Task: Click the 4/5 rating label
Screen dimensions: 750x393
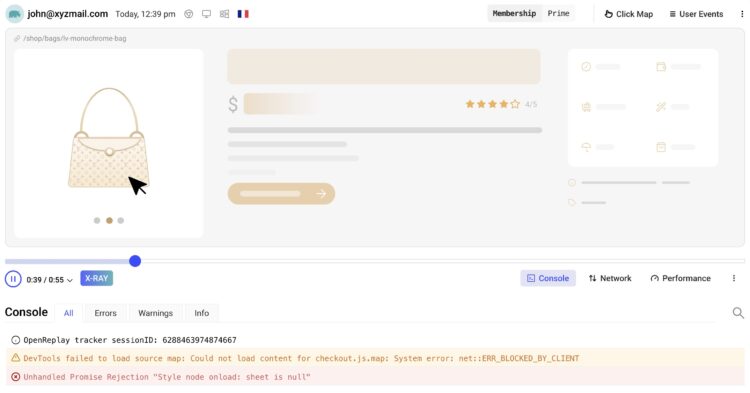Action: pos(531,104)
